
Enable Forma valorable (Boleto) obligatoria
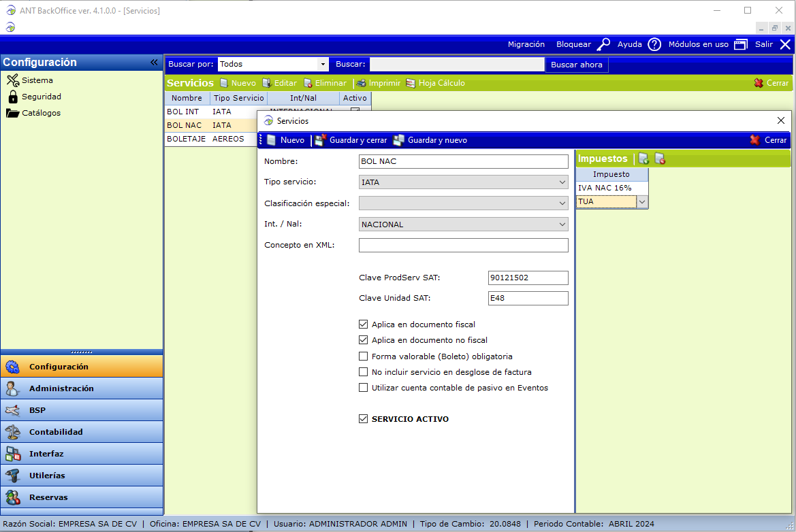pyautogui.click(x=363, y=356)
